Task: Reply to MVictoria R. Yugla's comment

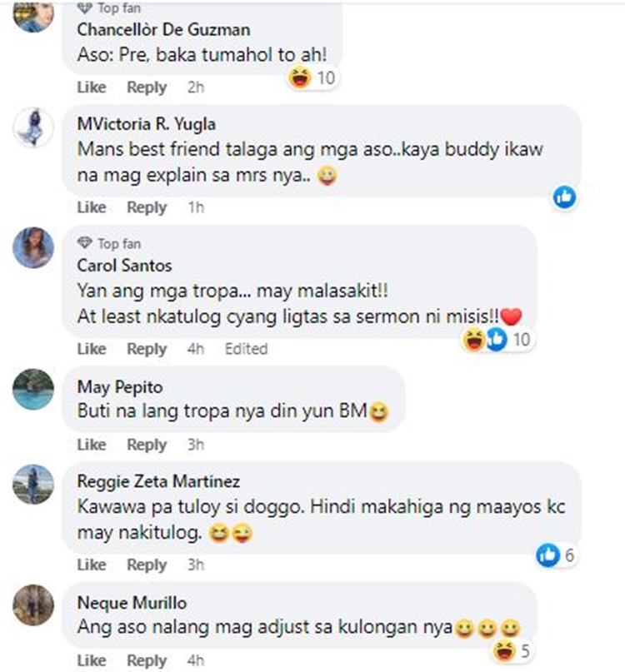Action: (147, 207)
